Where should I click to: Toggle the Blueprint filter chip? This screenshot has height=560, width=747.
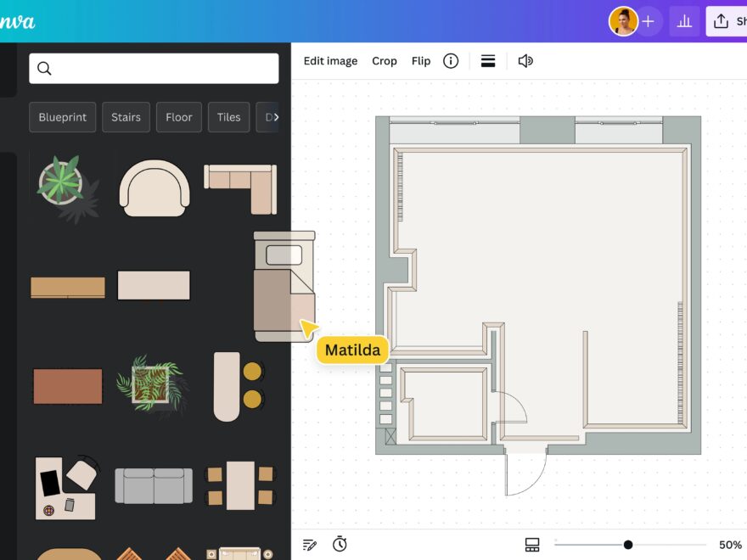pos(62,117)
